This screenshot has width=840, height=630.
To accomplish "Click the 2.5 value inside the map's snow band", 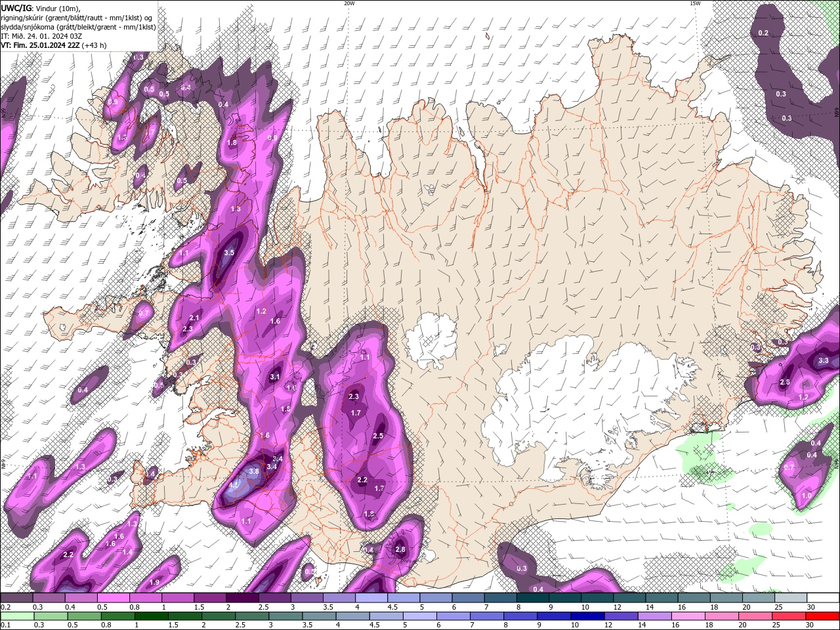I will 378,436.
